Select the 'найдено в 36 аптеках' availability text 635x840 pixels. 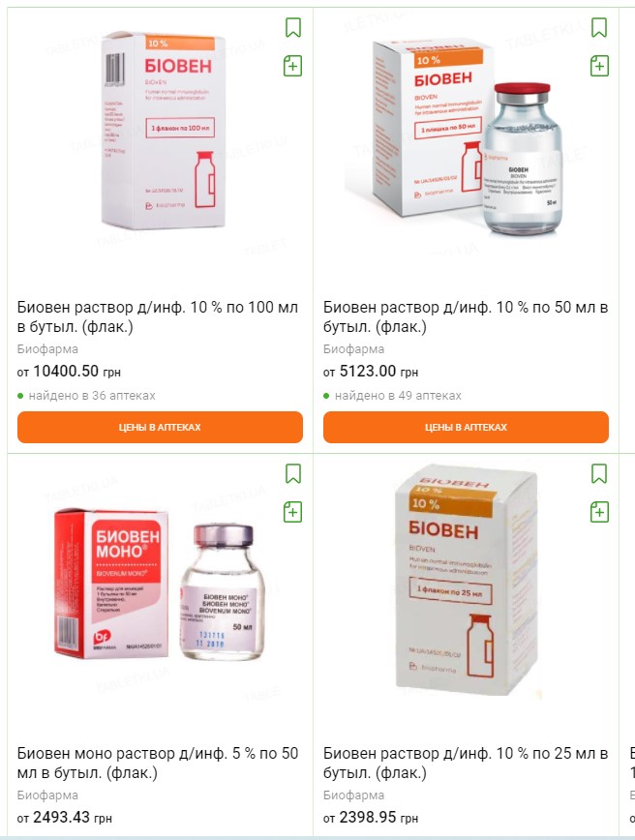click(x=92, y=396)
